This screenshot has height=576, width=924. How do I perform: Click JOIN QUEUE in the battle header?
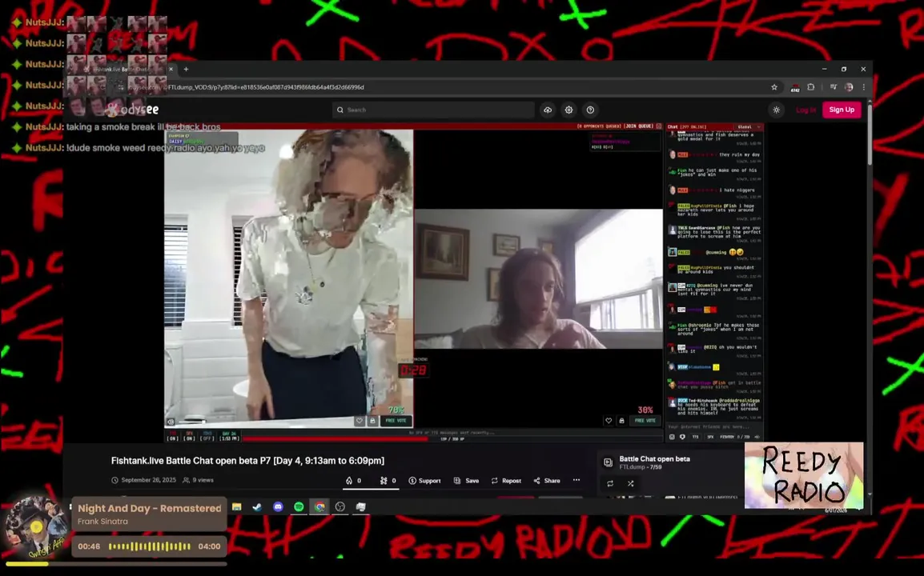(x=638, y=126)
